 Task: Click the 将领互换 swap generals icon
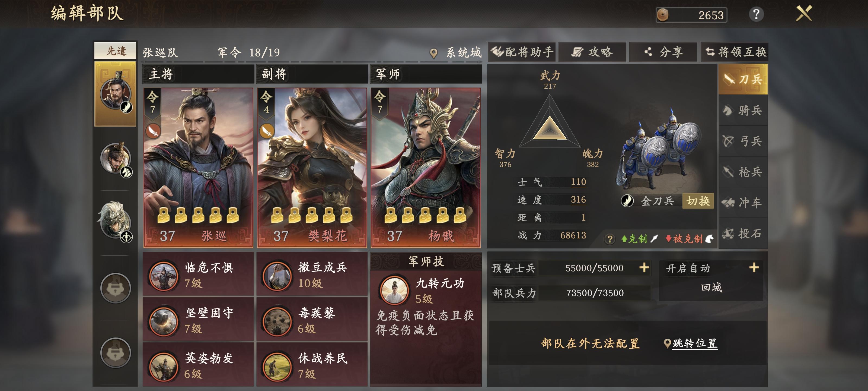[x=710, y=52]
